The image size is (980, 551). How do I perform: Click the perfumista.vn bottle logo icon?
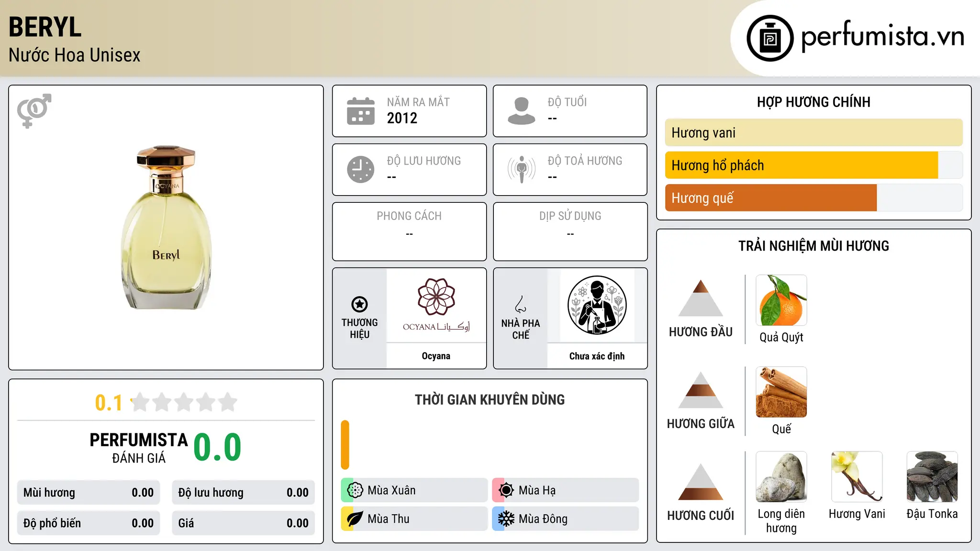[x=770, y=38]
